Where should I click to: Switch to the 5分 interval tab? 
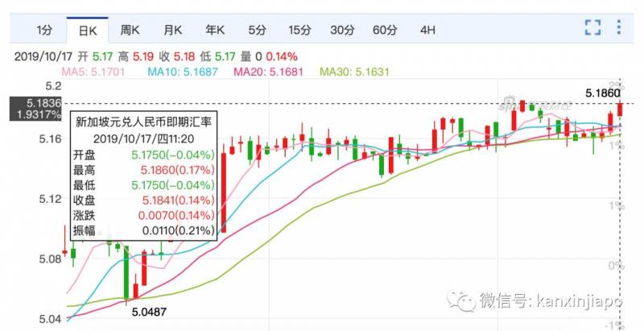pos(257,30)
